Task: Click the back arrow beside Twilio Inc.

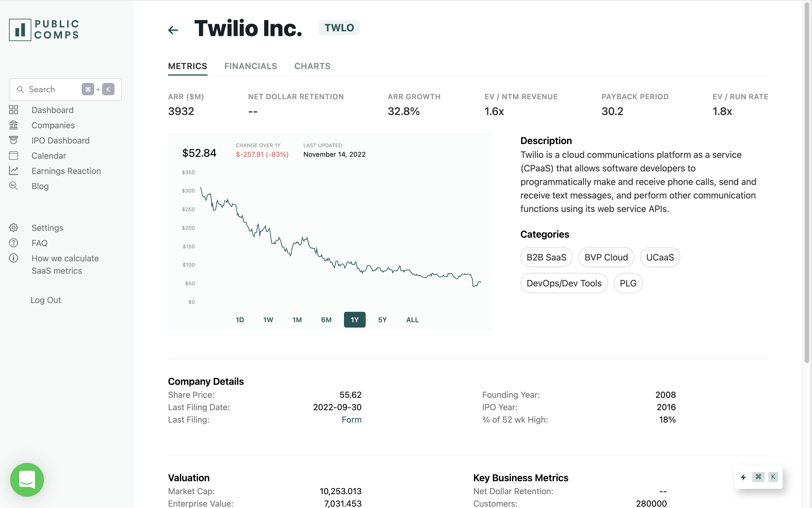Action: coord(173,30)
